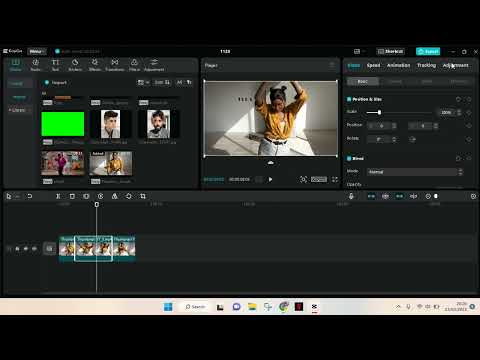Open the Menu dropdown beside CapCut logo

[37, 51]
